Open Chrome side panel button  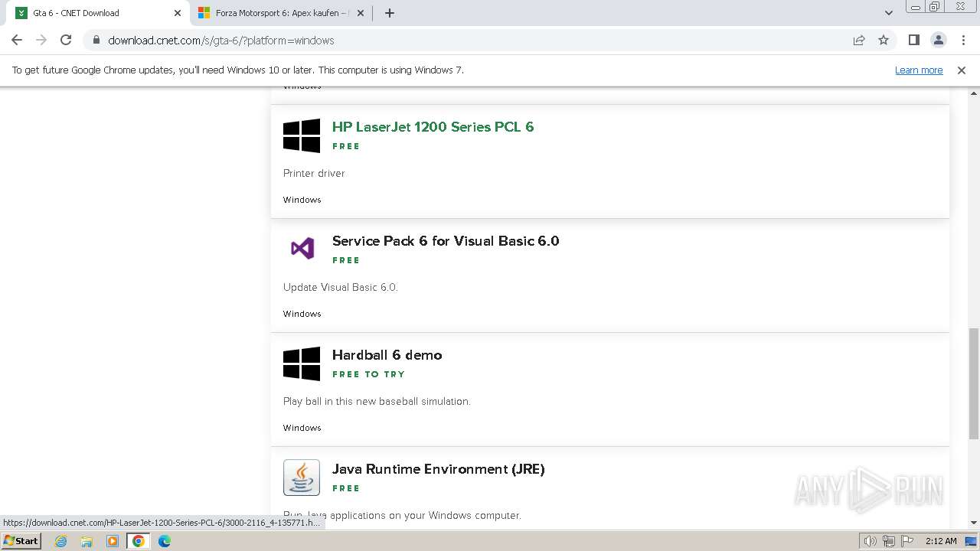tap(913, 41)
